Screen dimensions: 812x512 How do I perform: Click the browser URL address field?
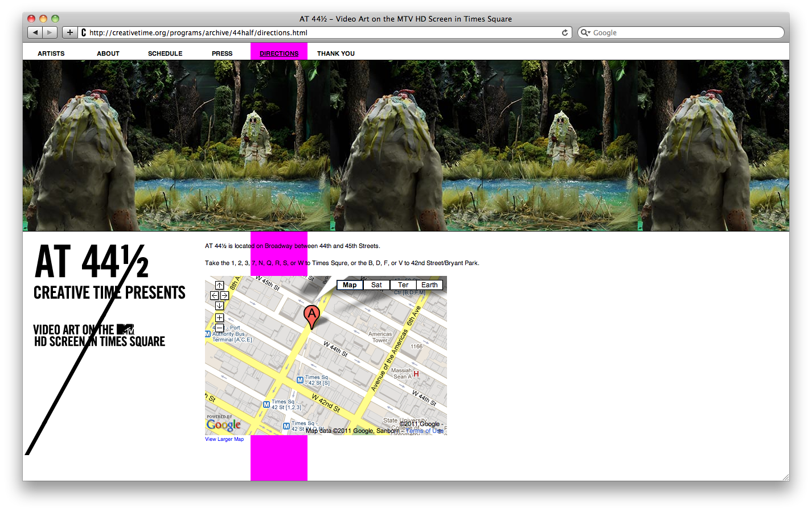click(319, 33)
